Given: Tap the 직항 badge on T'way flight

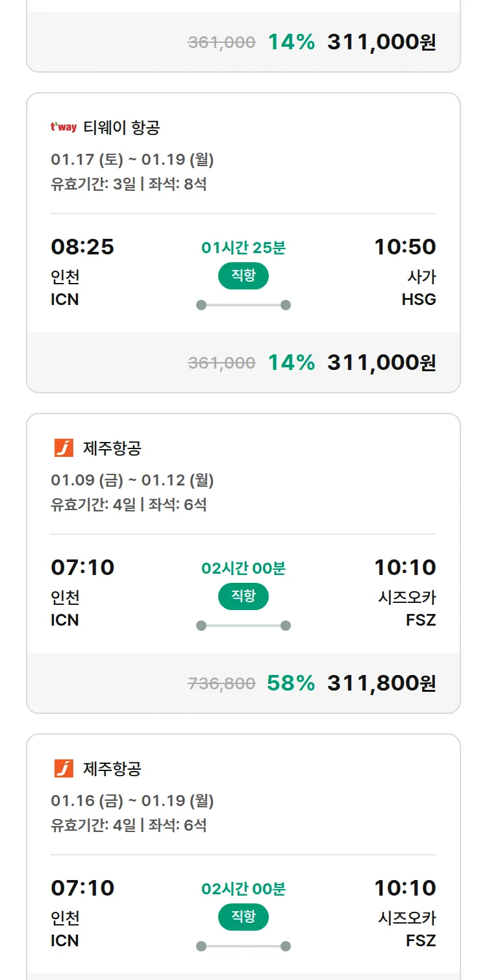Looking at the screenshot, I should tap(243, 276).
